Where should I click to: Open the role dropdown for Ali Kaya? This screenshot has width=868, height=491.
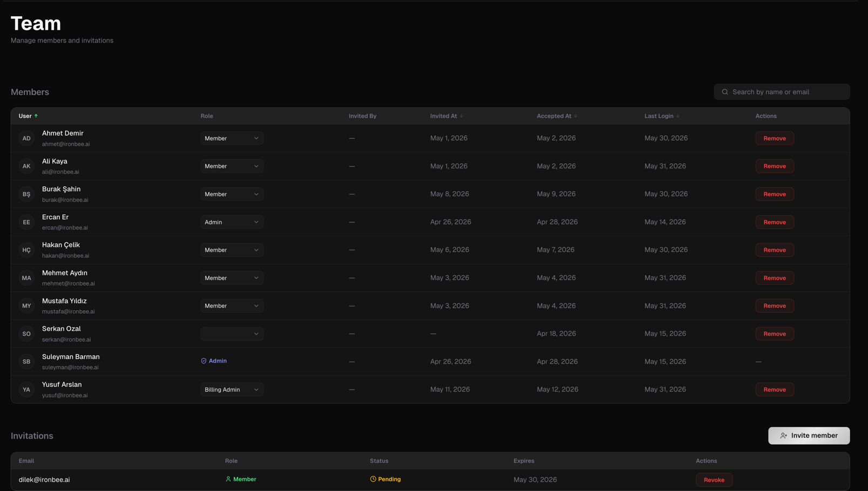232,166
